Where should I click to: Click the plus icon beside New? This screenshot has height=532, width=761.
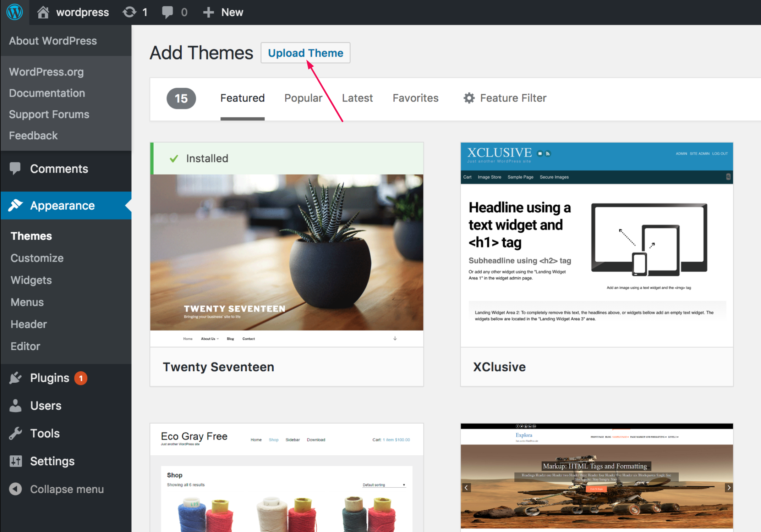click(x=208, y=12)
